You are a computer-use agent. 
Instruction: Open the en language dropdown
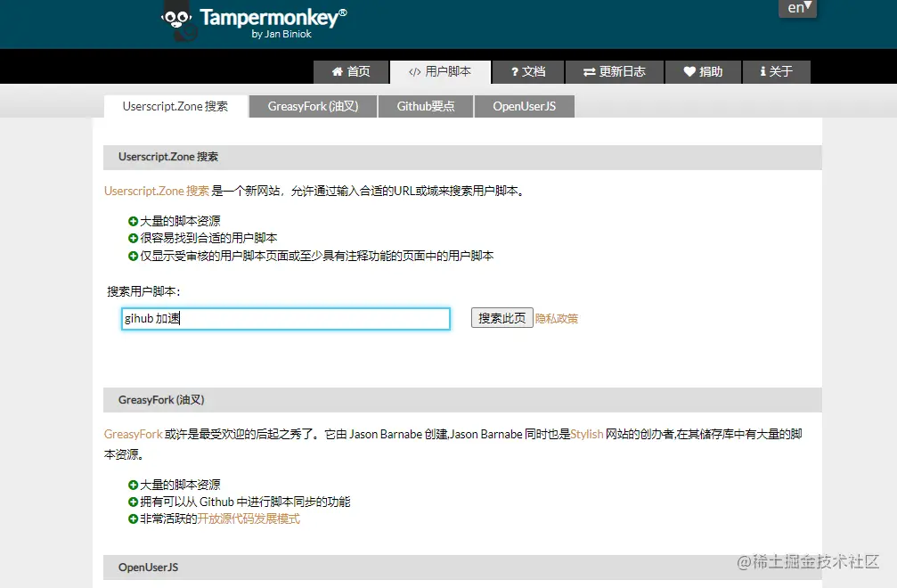click(798, 8)
